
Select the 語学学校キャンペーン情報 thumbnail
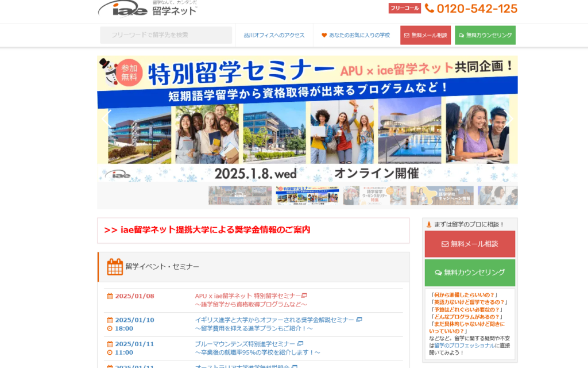coord(442,195)
